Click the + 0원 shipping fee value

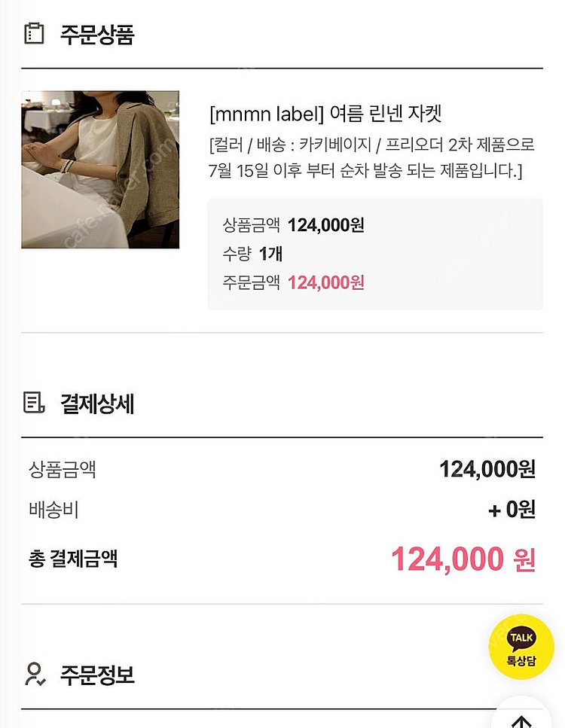coord(512,510)
